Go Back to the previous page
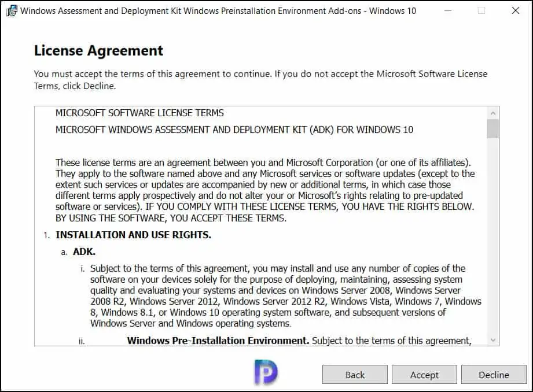Screen dimensions: 533x392 (x=355, y=374)
